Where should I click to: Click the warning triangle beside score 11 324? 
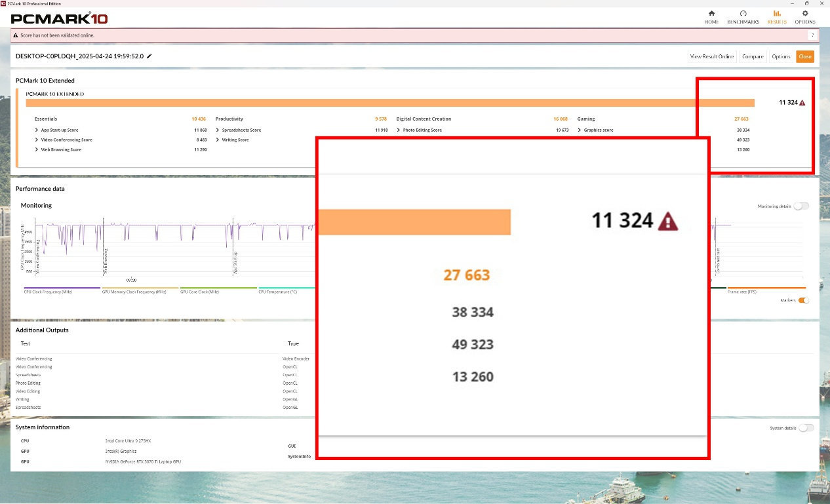click(802, 103)
